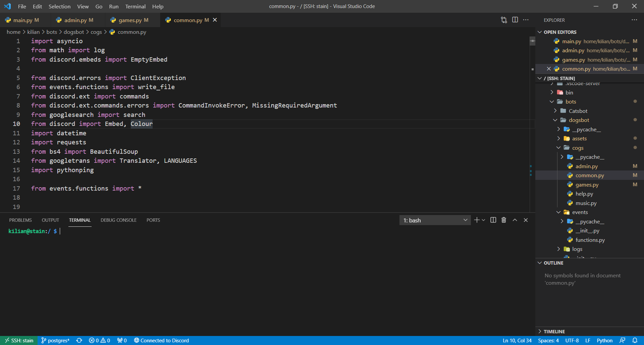
Task: Click the errors and warnings indicator
Action: click(99, 340)
